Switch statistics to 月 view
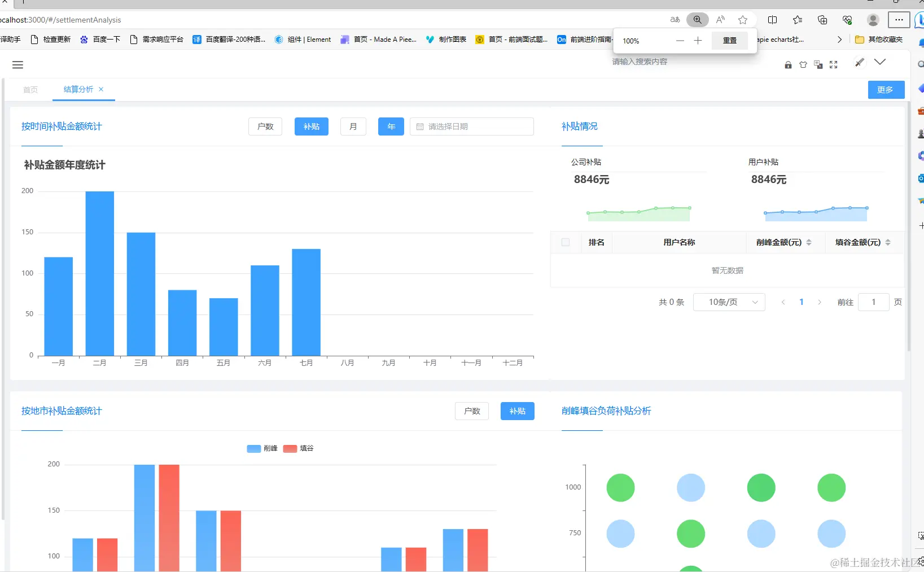This screenshot has height=572, width=924. pyautogui.click(x=353, y=126)
